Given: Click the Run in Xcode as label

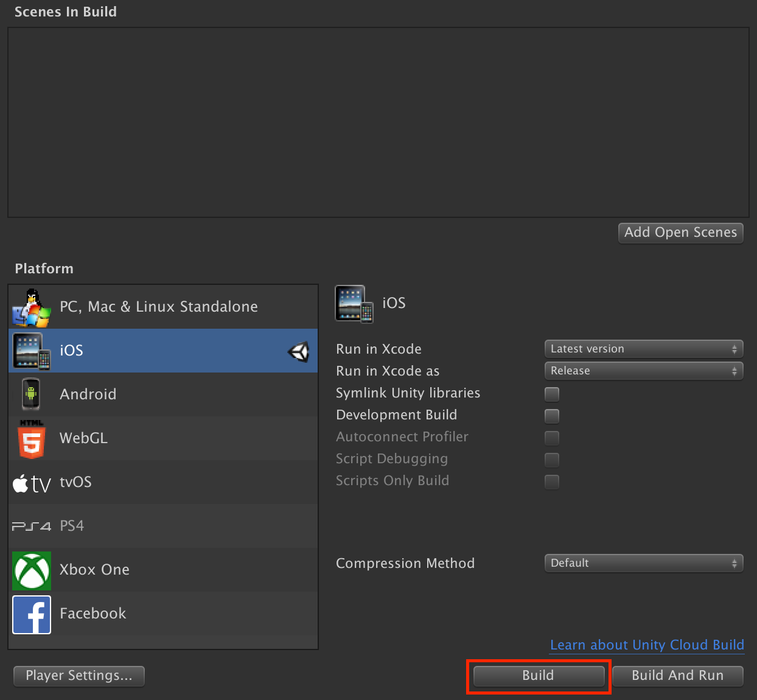Looking at the screenshot, I should pos(388,371).
